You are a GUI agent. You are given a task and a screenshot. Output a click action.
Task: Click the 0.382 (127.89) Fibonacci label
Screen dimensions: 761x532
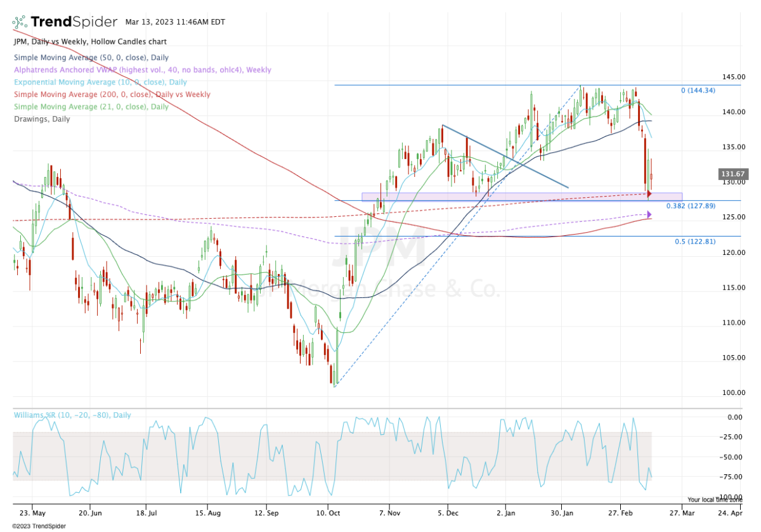coord(691,205)
